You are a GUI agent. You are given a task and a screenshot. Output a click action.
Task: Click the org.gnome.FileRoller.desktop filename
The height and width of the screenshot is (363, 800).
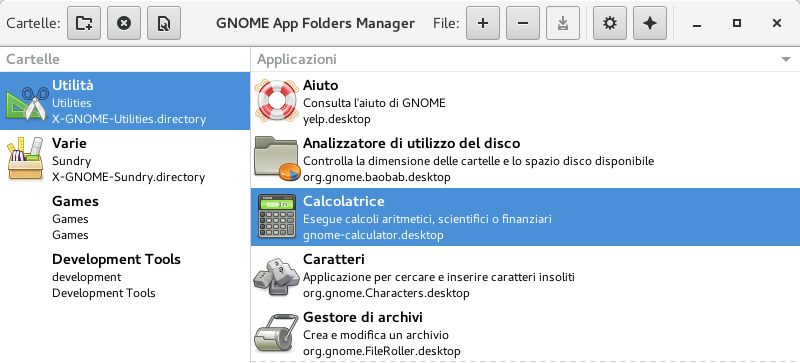point(382,351)
